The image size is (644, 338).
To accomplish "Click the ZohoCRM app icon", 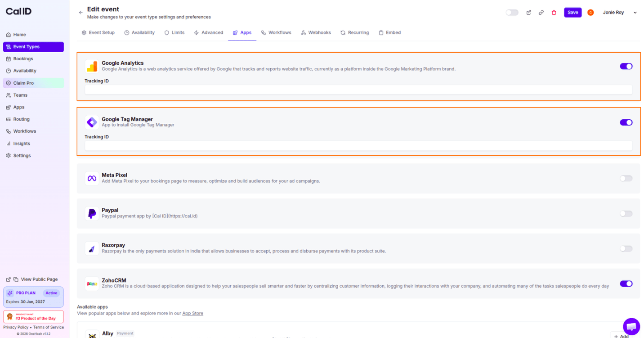I will [x=92, y=284].
